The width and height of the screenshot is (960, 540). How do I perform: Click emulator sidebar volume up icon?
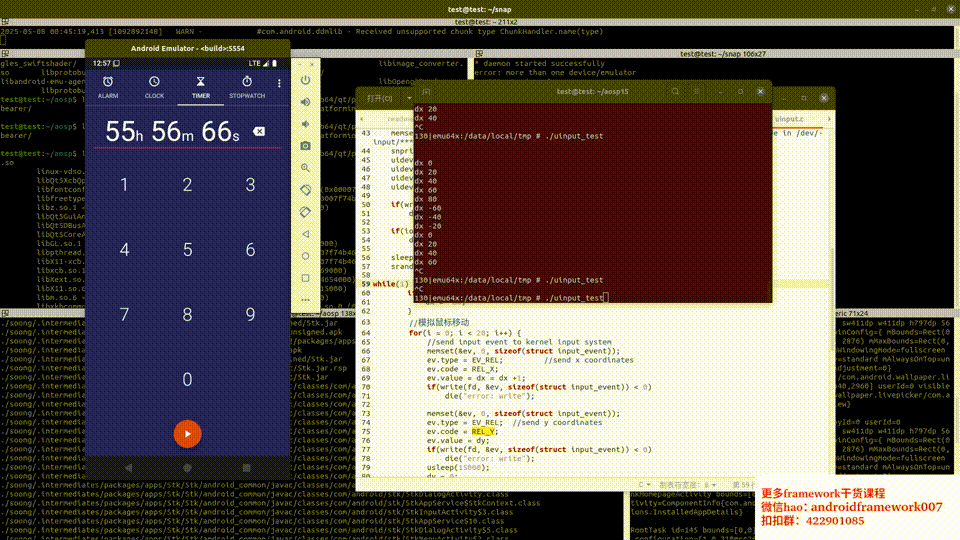(306, 102)
